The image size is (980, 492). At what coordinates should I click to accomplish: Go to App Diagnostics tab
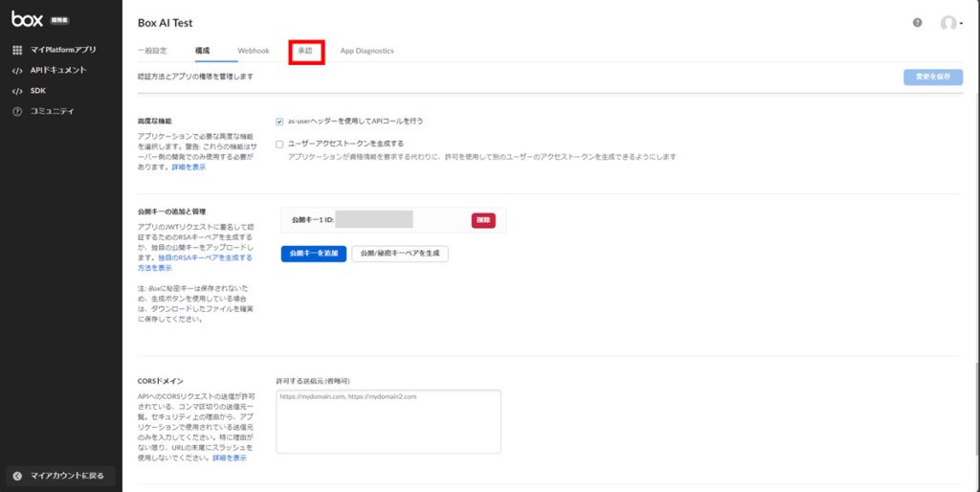tap(367, 50)
